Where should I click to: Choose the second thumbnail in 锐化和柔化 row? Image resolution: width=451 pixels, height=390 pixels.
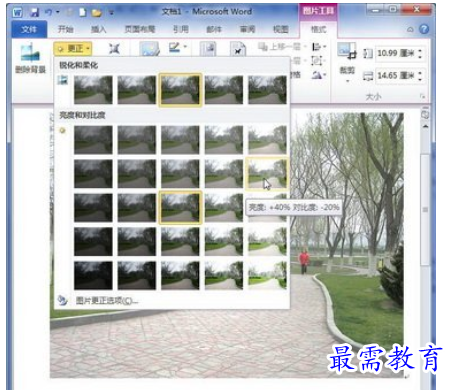[137, 90]
